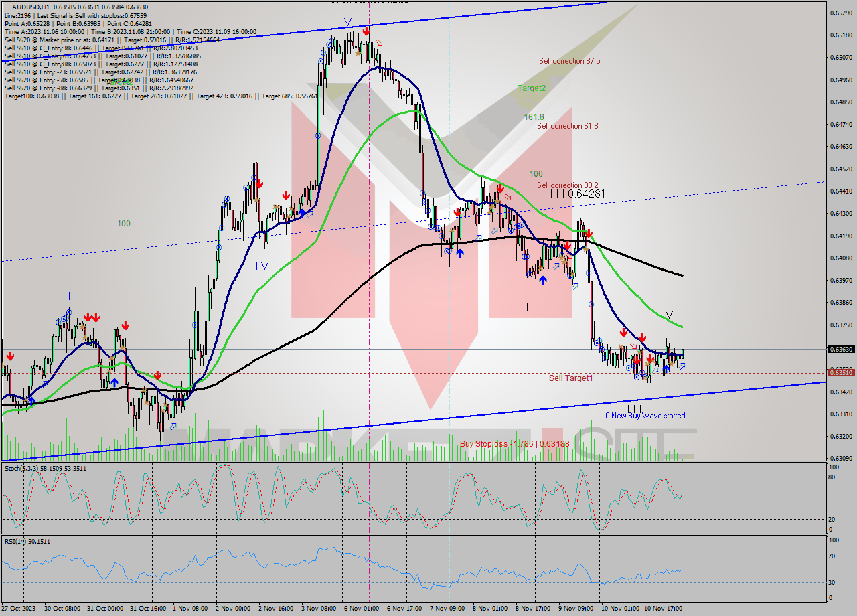Click the blue 'V' wave label at the chart top

(x=347, y=22)
